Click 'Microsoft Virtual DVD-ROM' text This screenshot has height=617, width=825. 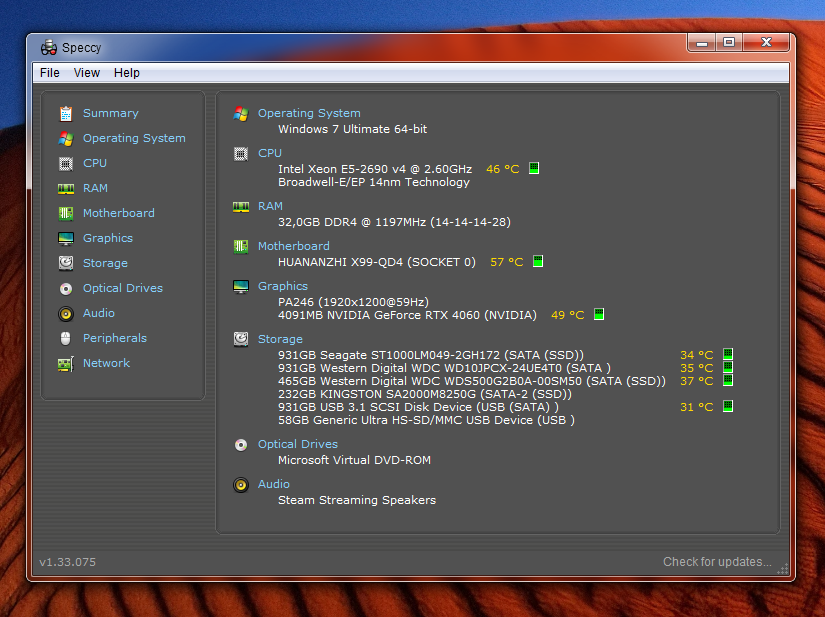point(354,460)
